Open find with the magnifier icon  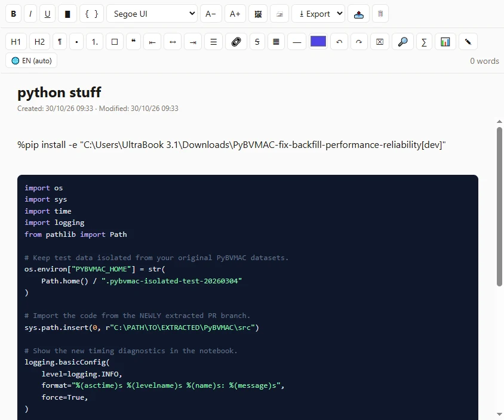402,42
